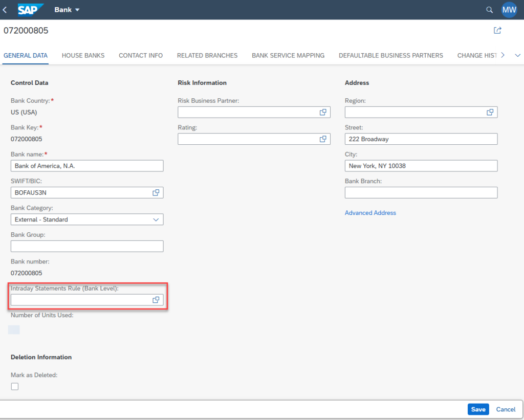Open the tab overflow menu chevron
The height and width of the screenshot is (420, 524).
(x=518, y=55)
